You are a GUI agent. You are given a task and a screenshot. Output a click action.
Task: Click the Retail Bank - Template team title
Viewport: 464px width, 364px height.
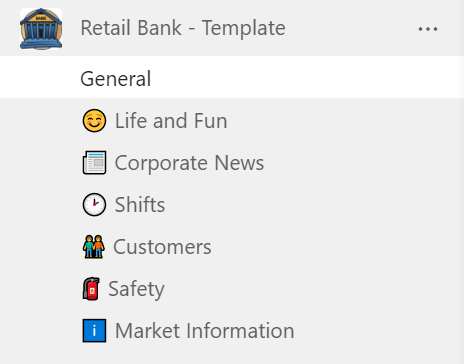[183, 28]
